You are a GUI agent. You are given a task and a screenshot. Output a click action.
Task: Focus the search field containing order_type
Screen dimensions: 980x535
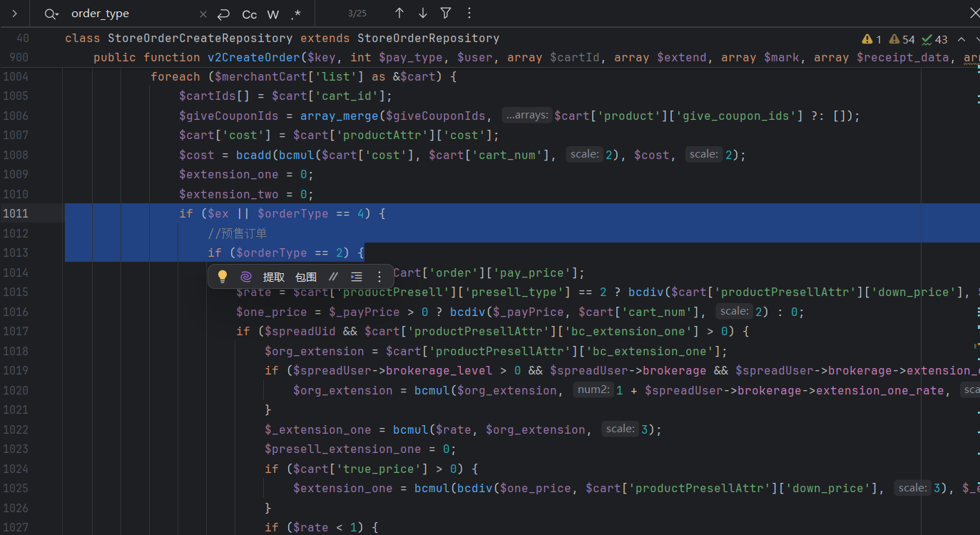tap(132, 14)
